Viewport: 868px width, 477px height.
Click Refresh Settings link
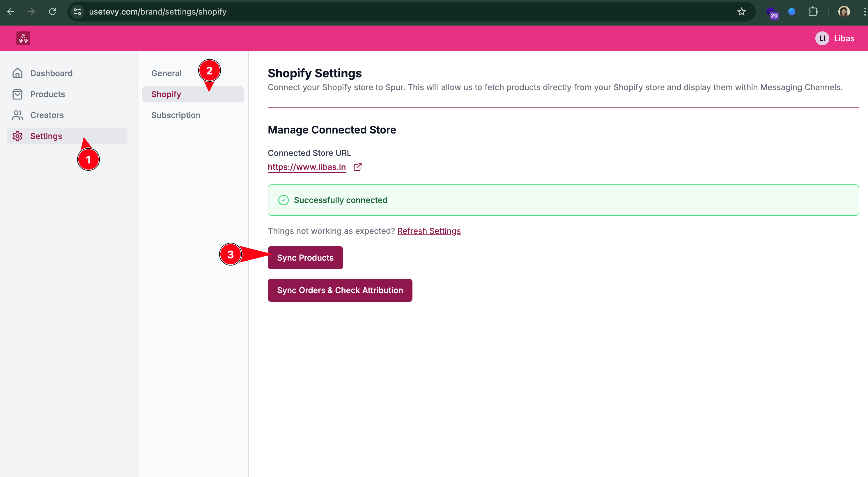pos(429,231)
